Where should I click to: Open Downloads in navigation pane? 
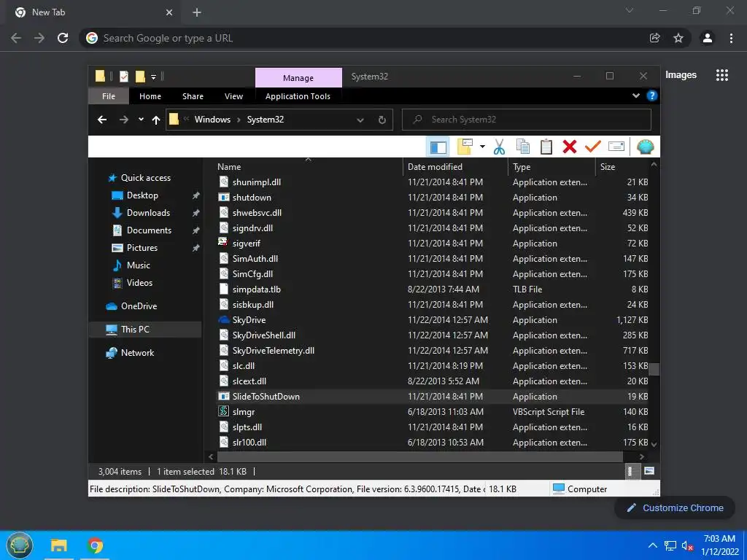pos(148,213)
